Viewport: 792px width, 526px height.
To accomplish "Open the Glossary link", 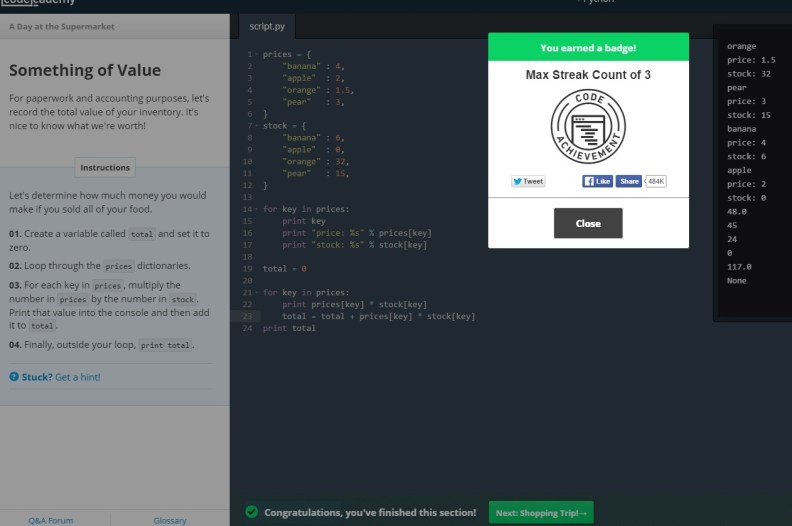I will coord(170,520).
